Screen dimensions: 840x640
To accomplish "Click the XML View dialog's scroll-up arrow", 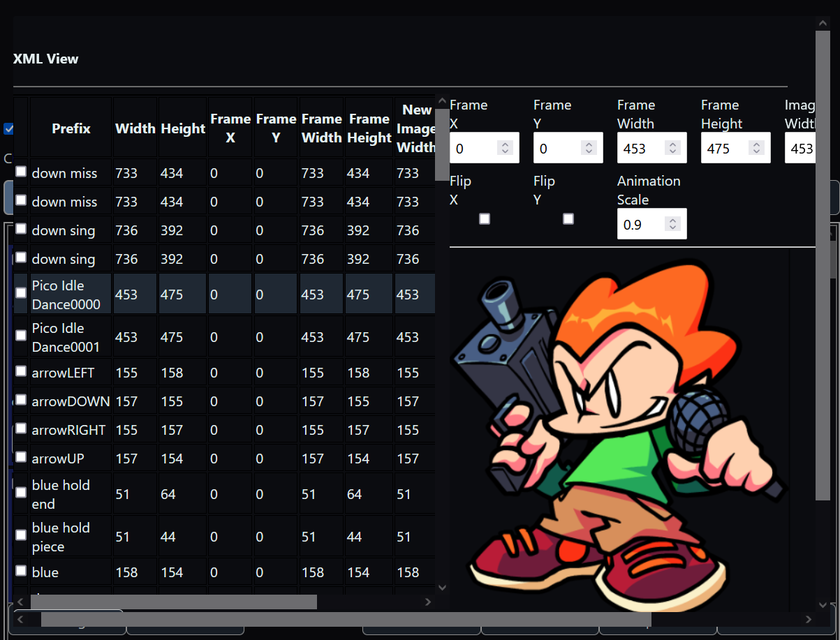I will coord(823,23).
